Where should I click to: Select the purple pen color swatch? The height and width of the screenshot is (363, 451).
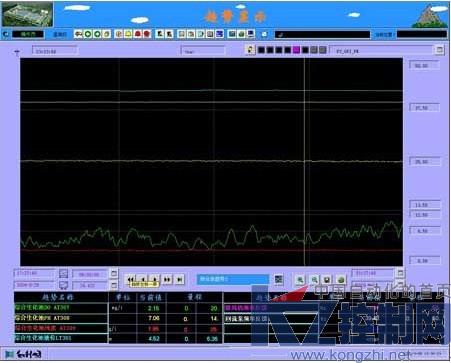pos(296,50)
